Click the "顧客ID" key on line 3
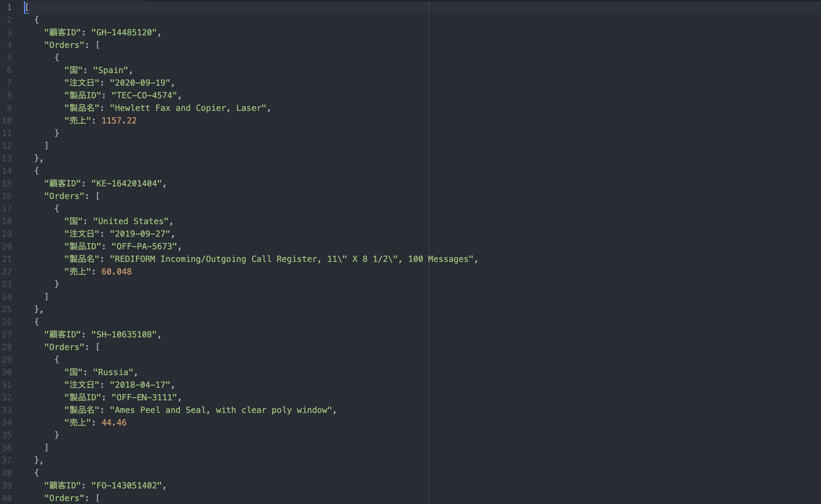Image resolution: width=821 pixels, height=504 pixels. tap(63, 32)
